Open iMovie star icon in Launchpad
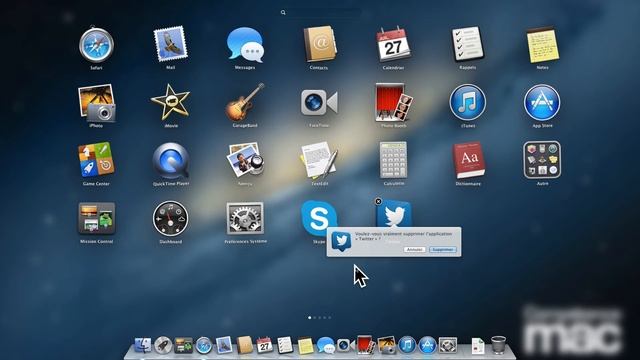 pyautogui.click(x=171, y=102)
